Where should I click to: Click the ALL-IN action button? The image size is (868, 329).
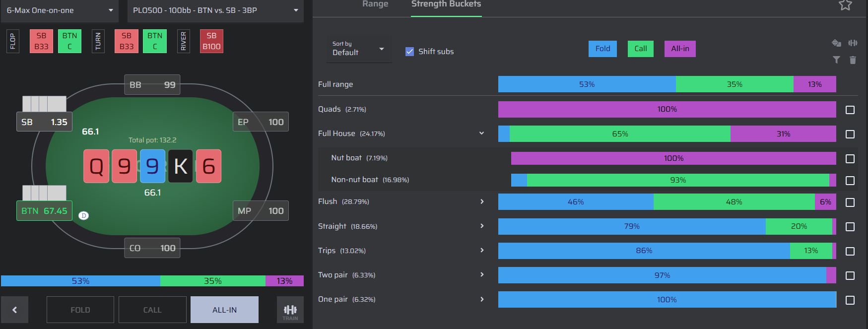(224, 310)
